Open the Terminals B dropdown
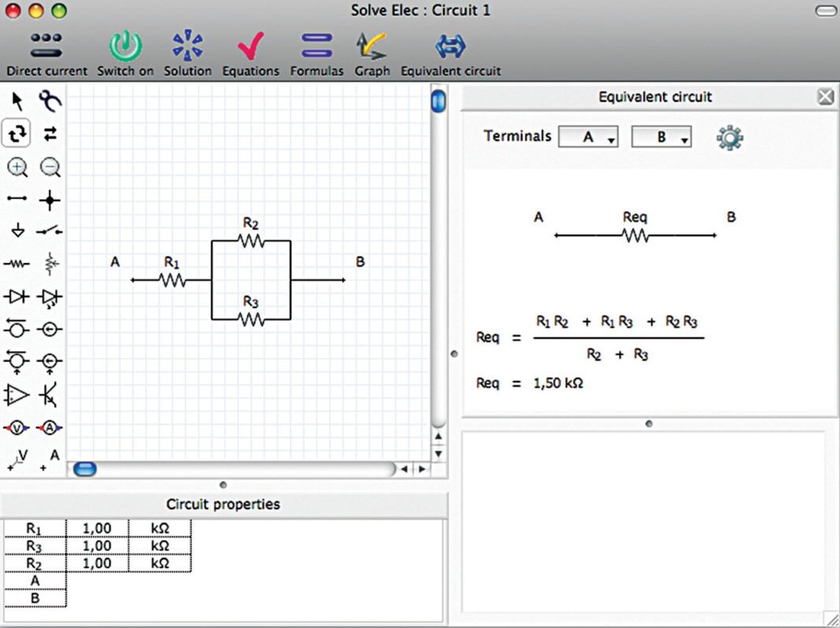This screenshot has height=628, width=840. coord(661,136)
